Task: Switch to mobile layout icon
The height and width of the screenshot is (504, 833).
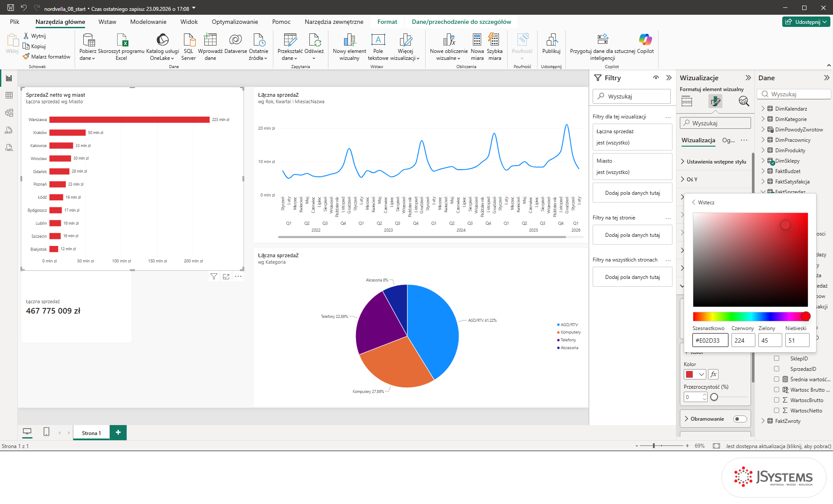Action: click(46, 432)
